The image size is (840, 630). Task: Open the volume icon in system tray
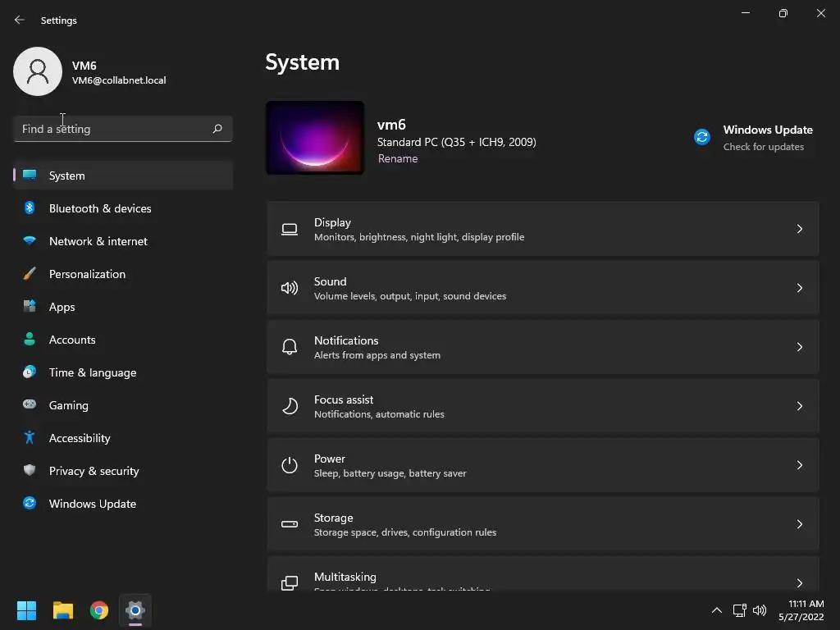[760, 610]
